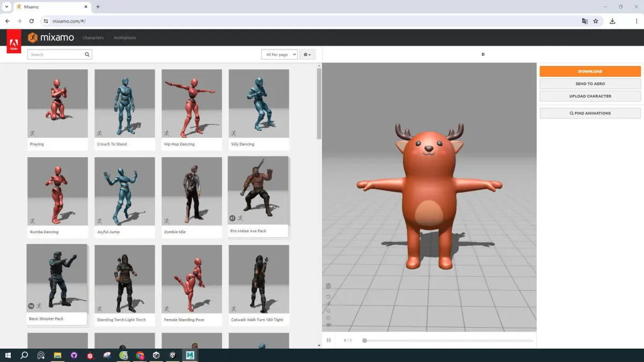The image size is (644, 362).
Task: Click the magnifier icon in the search box
Action: tap(87, 55)
